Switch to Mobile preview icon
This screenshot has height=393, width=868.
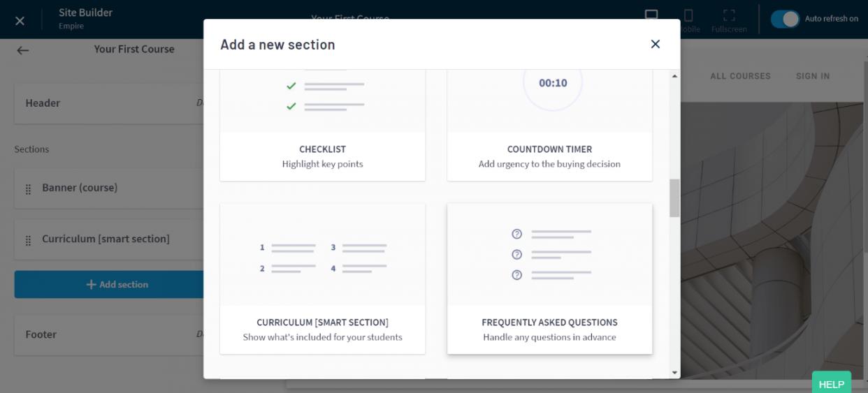point(688,17)
